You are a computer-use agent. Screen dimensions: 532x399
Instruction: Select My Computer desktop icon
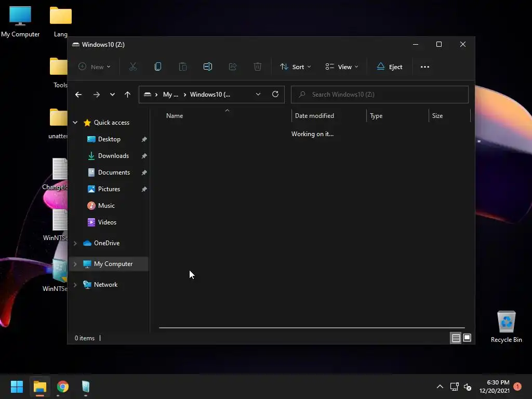[20, 22]
